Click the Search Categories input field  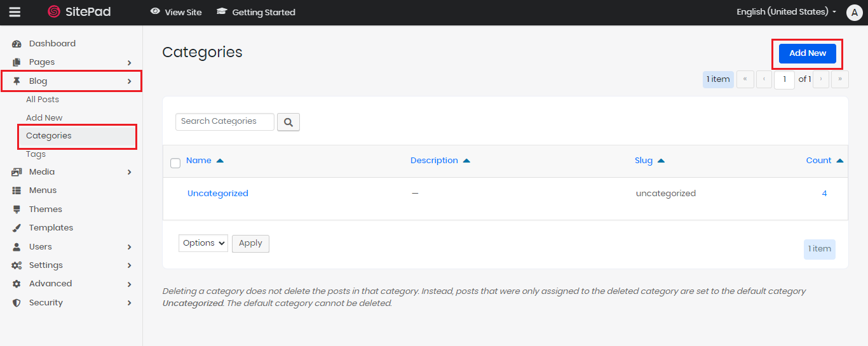[x=224, y=121]
